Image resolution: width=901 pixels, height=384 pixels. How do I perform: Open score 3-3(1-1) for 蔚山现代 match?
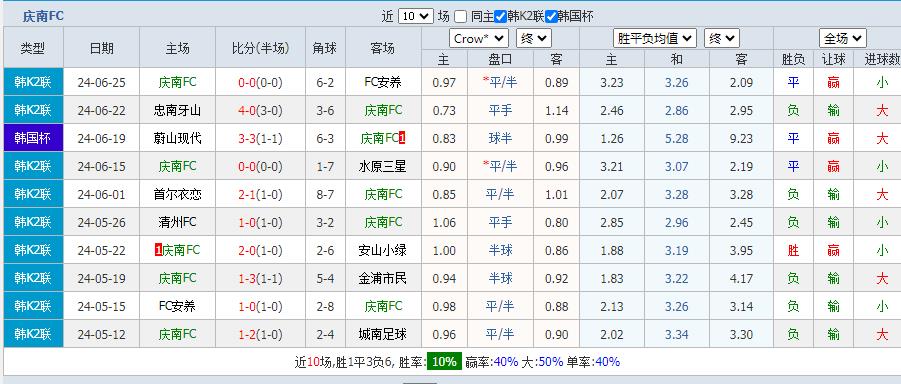point(260,139)
